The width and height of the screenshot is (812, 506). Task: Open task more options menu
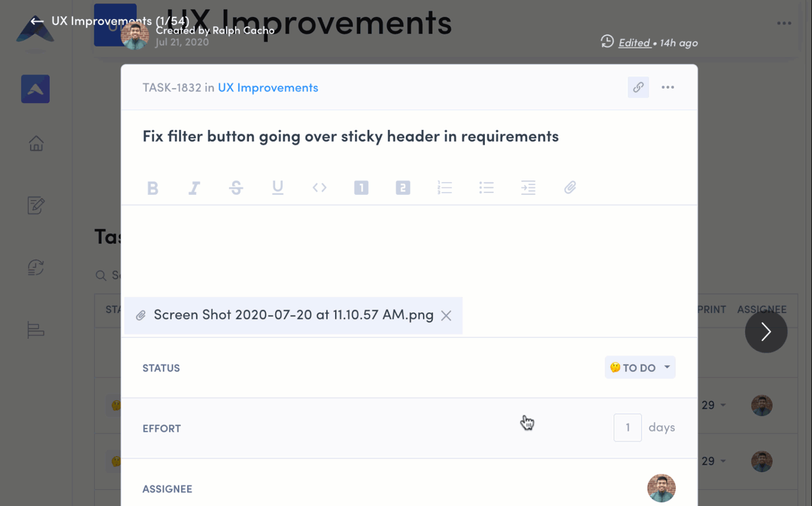click(x=668, y=87)
